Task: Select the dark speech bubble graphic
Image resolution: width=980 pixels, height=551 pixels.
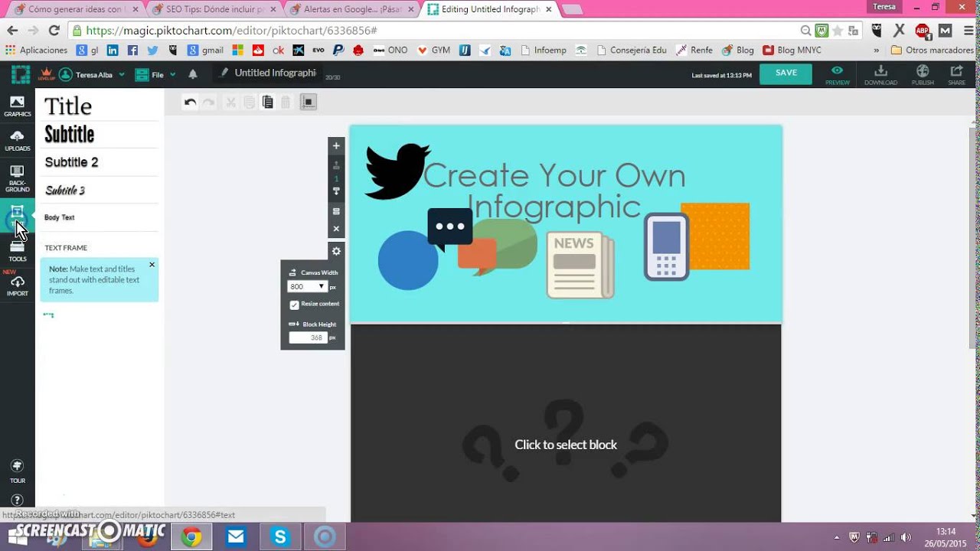Action: pyautogui.click(x=450, y=228)
